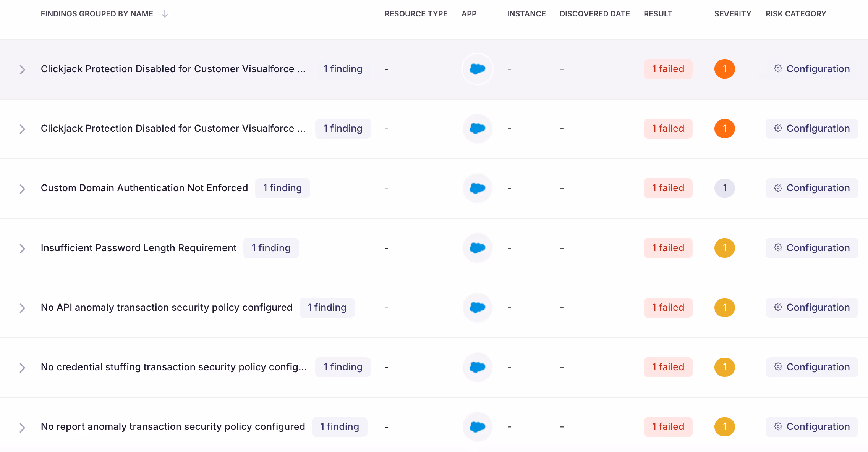
Task: Click yellow severity badge for No API anomaly
Action: click(724, 307)
